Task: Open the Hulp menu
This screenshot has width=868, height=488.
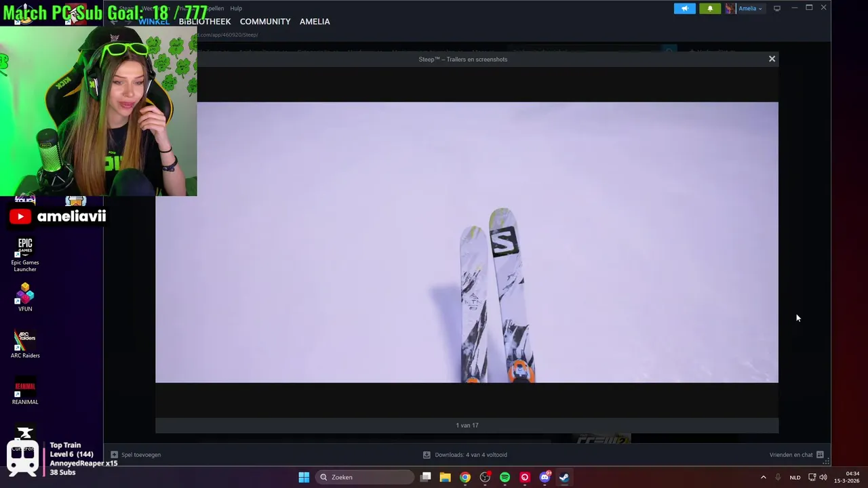Action: coord(236,8)
